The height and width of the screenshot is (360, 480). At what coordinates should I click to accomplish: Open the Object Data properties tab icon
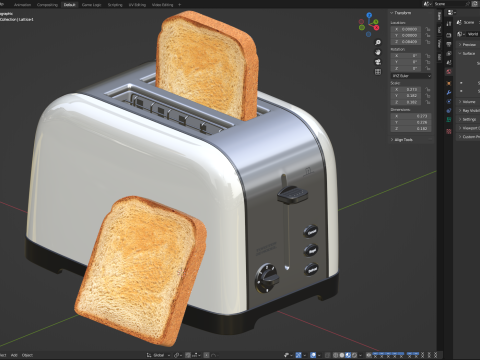pos(449,119)
